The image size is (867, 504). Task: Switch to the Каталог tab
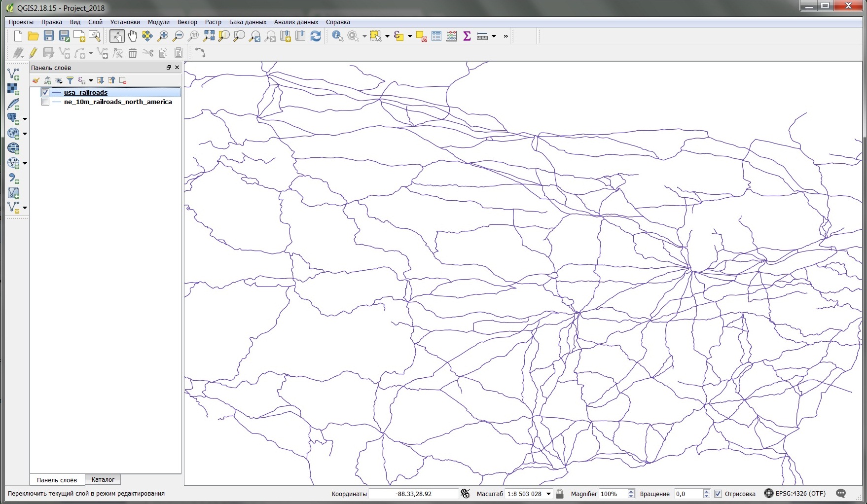103,480
